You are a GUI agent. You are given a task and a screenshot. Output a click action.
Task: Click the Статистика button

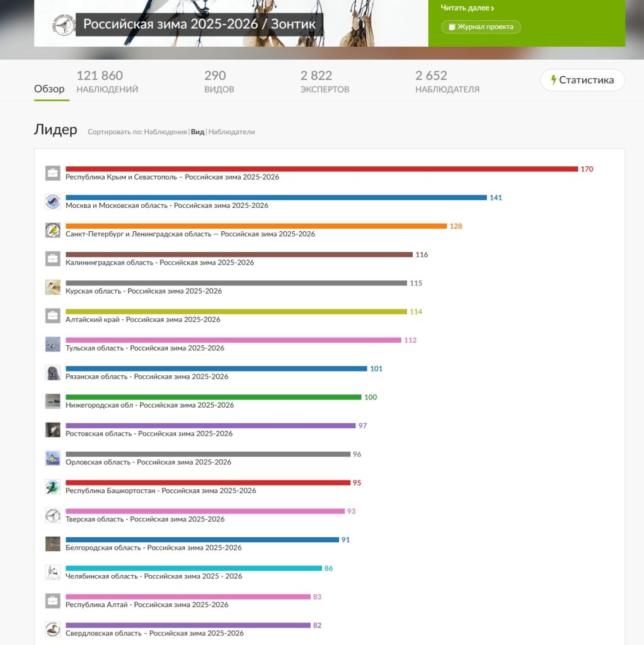pyautogui.click(x=582, y=80)
